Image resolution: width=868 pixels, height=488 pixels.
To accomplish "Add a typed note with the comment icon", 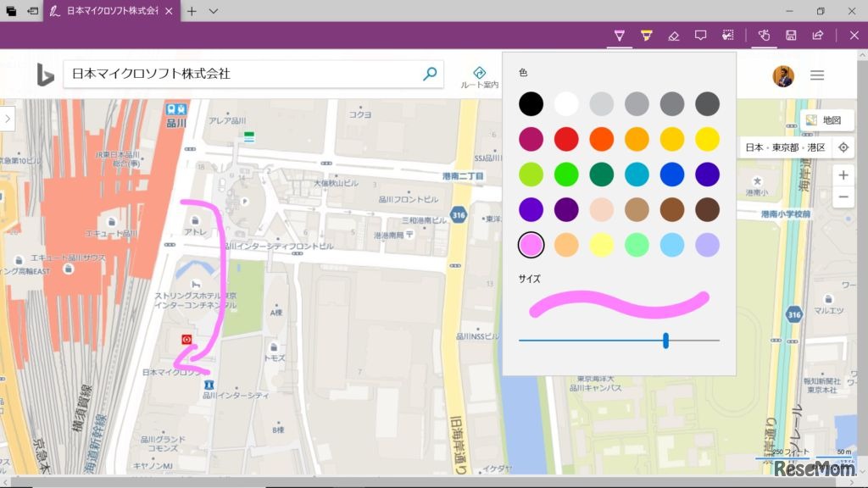I will pyautogui.click(x=701, y=35).
